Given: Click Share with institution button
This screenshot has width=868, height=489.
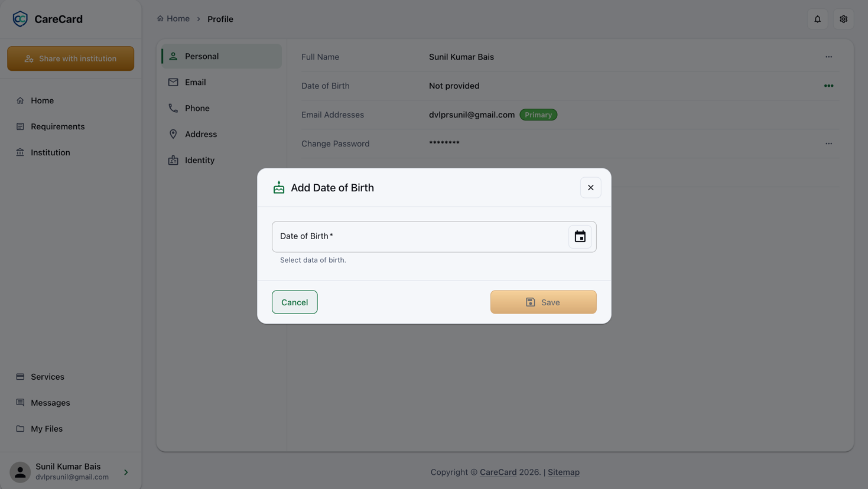Looking at the screenshot, I should [x=70, y=58].
